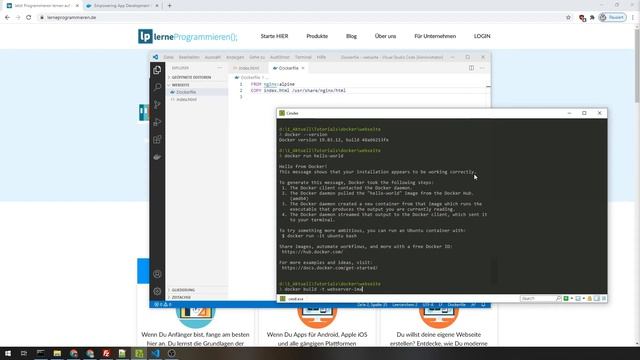Open the Produkte navigation link
This screenshot has width=640, height=360.
317,36
